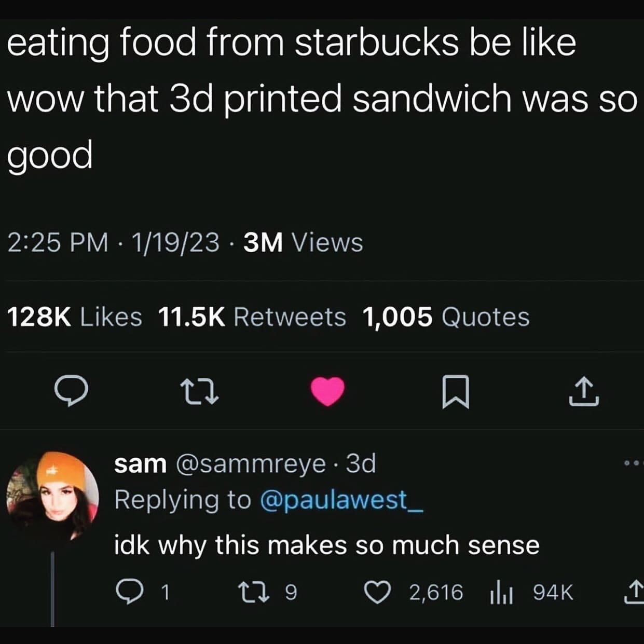Like sam's reply
The height and width of the screenshot is (644, 644).
point(376,592)
